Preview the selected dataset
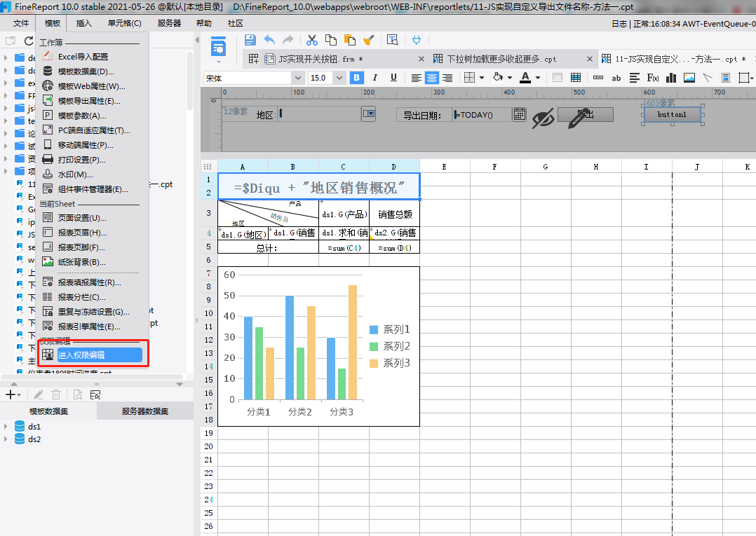This screenshot has width=756, height=536. (77, 395)
